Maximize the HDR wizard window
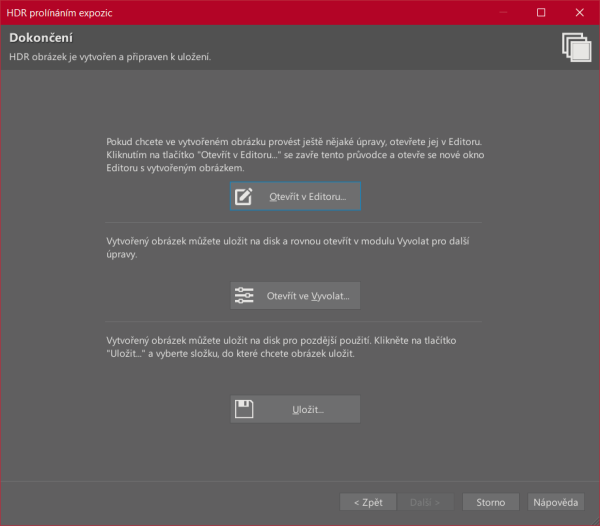 tap(541, 12)
